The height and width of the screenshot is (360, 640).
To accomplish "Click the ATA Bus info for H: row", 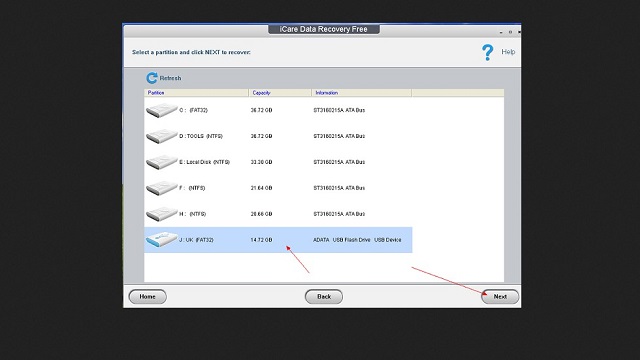I will (339, 214).
